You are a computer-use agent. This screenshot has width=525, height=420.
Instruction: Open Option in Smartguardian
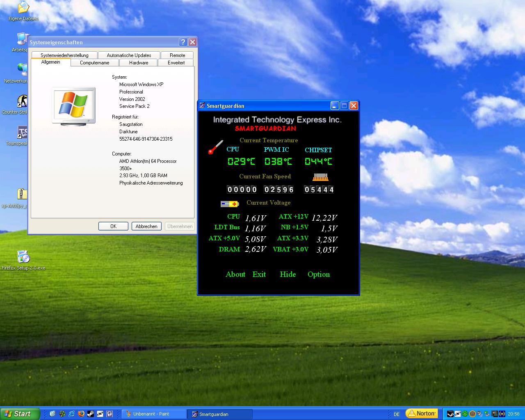[x=319, y=274]
